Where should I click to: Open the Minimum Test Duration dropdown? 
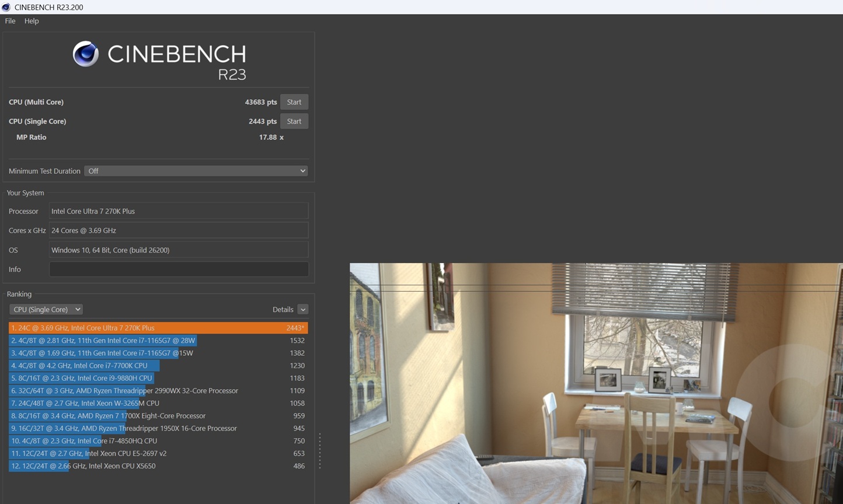tap(196, 171)
